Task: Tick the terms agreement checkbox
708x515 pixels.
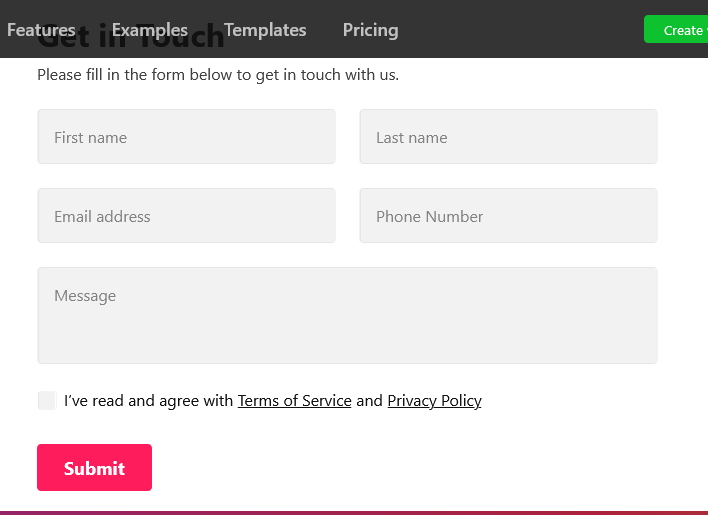Action: 46,401
